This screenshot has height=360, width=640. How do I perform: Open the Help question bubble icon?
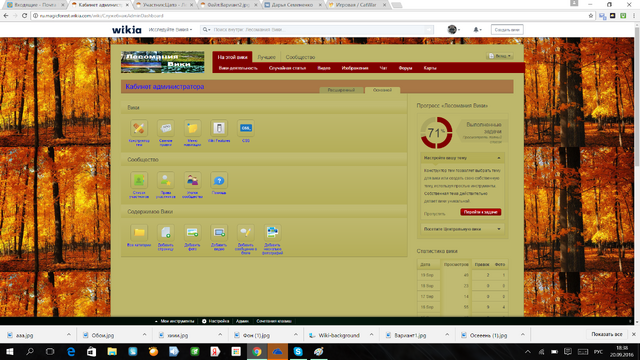tap(219, 180)
